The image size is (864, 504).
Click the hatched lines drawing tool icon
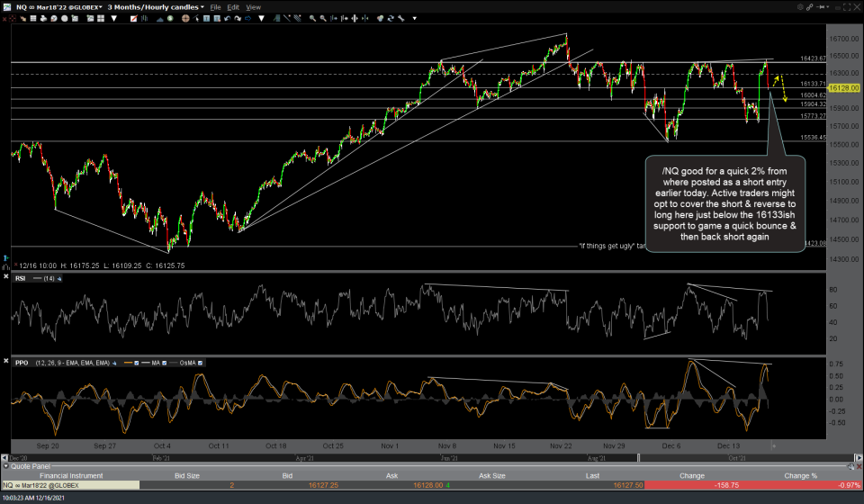pos(297,18)
